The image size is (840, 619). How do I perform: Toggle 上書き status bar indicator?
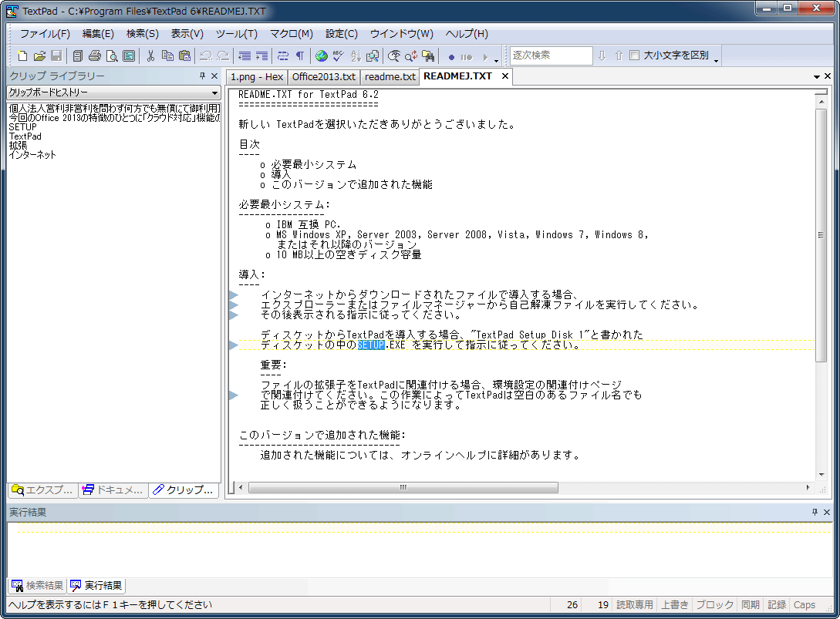[674, 604]
